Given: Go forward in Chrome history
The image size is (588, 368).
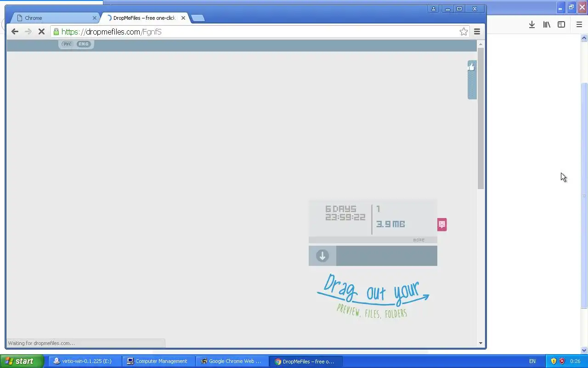Looking at the screenshot, I should (x=28, y=32).
